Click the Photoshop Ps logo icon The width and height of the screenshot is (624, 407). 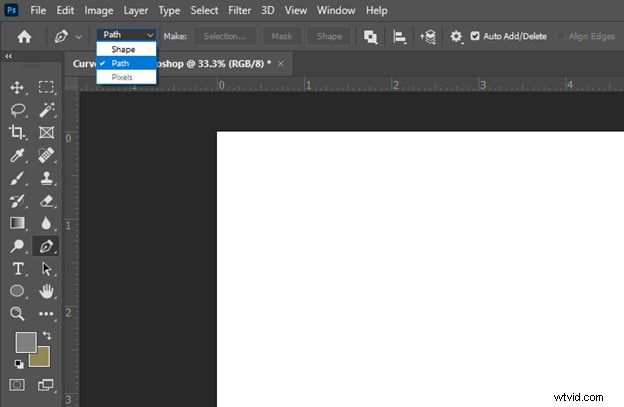click(11, 10)
